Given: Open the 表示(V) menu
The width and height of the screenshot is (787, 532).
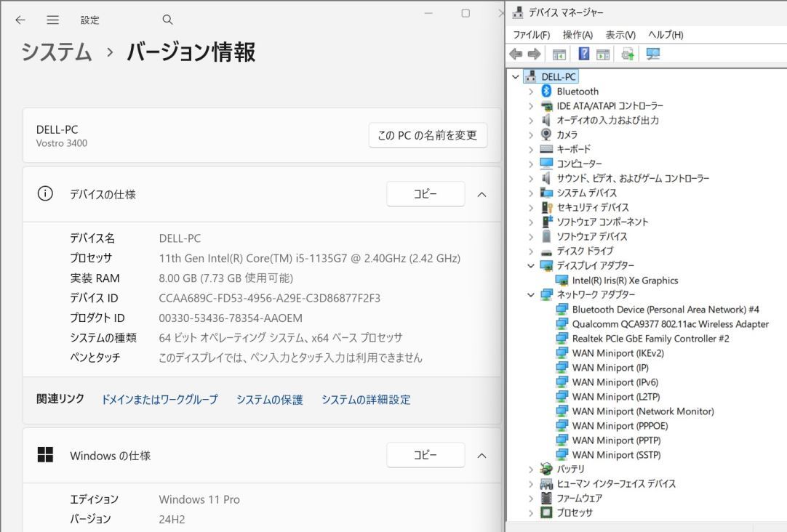Looking at the screenshot, I should pyautogui.click(x=620, y=35).
